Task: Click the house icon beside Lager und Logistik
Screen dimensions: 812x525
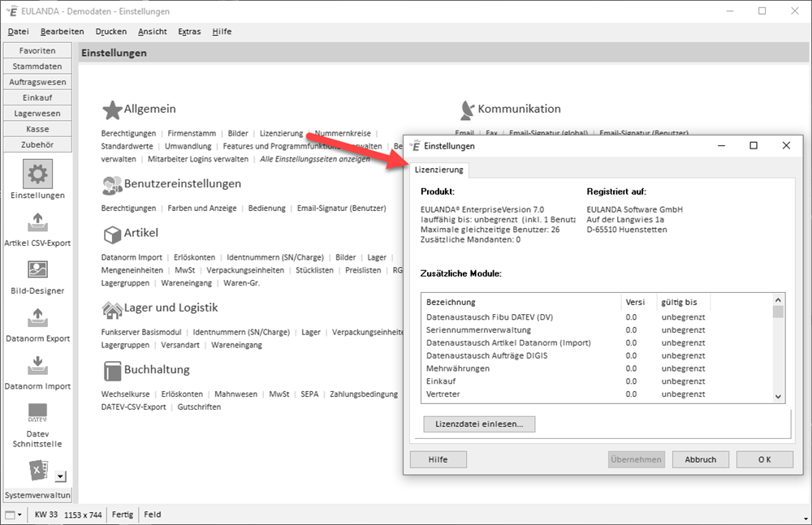Action: pos(112,309)
